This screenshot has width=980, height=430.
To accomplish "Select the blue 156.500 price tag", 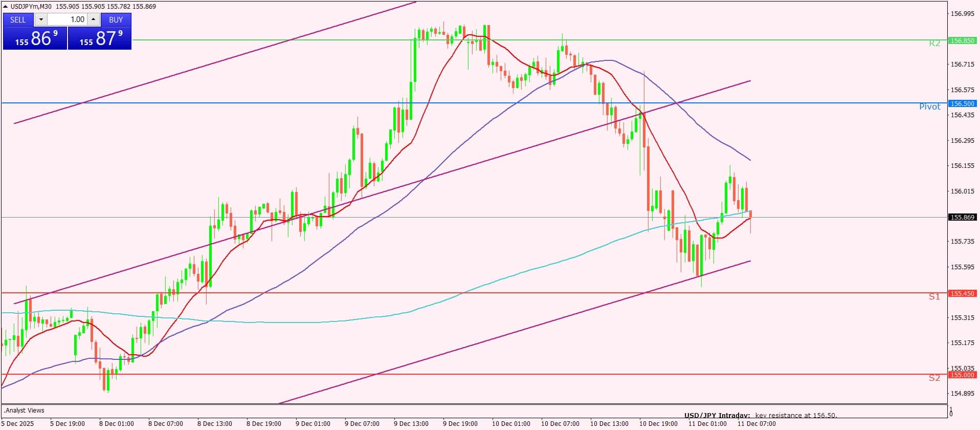I will pyautogui.click(x=962, y=103).
